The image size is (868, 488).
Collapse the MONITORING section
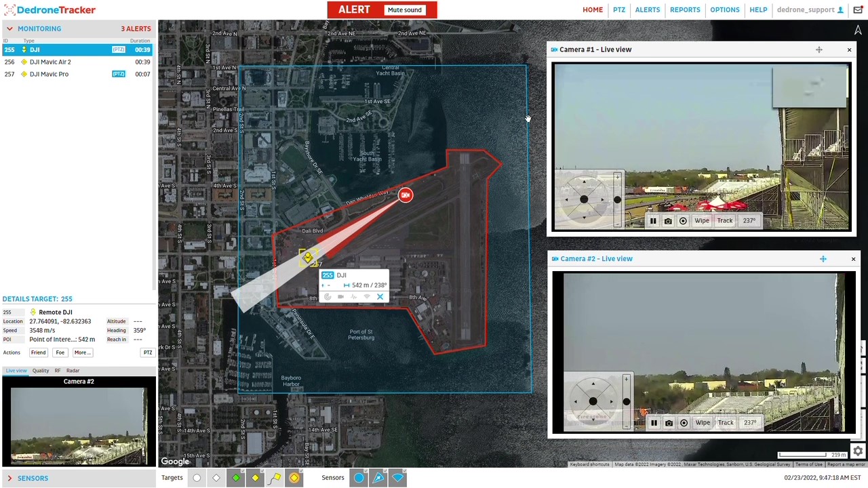[9, 28]
